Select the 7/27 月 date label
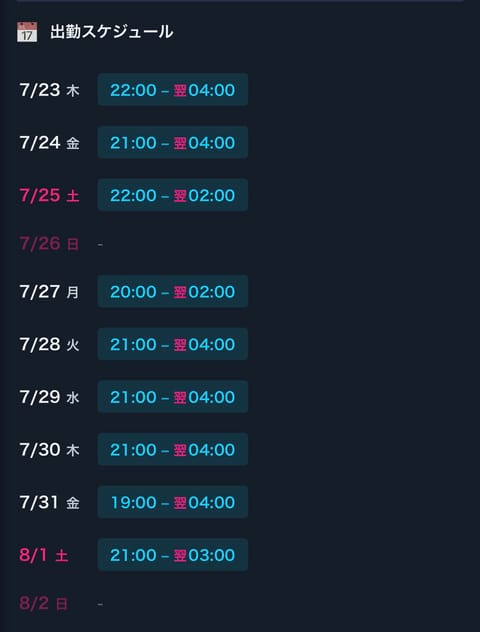This screenshot has width=480, height=632. (49, 292)
